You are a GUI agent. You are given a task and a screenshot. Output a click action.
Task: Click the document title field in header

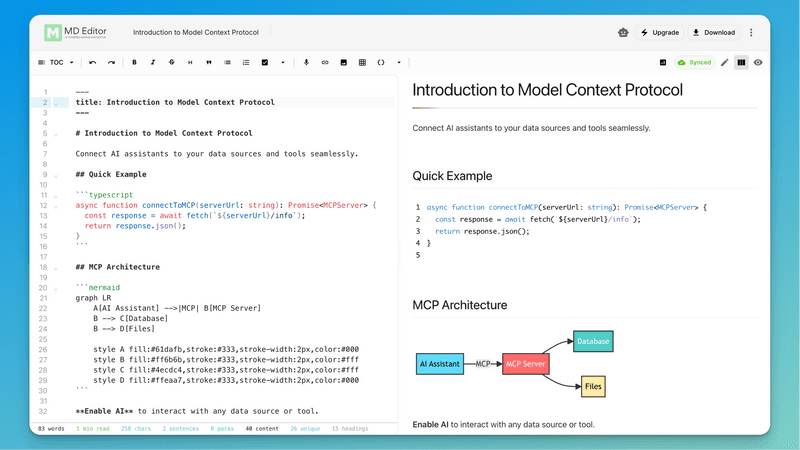point(196,32)
